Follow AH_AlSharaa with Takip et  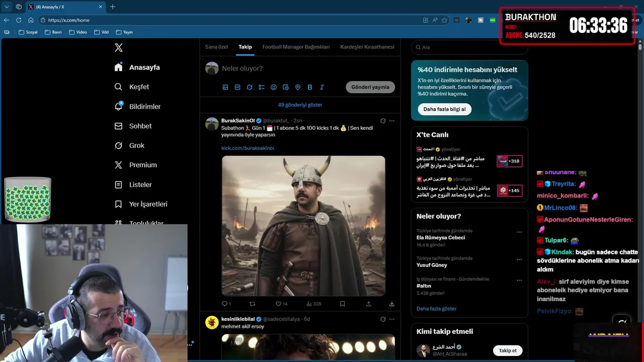pos(507,350)
